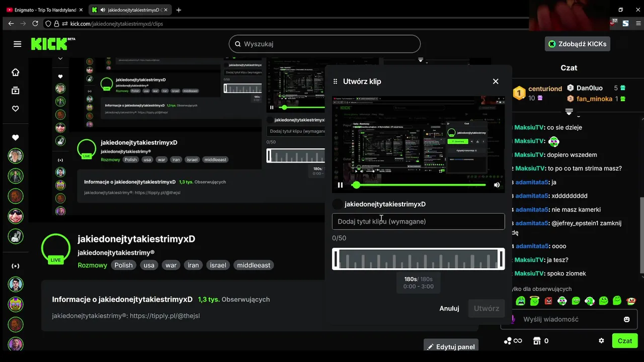Image resolution: width=644 pixels, height=362 pixels.
Task: Open a new browser tab
Action: [179, 10]
